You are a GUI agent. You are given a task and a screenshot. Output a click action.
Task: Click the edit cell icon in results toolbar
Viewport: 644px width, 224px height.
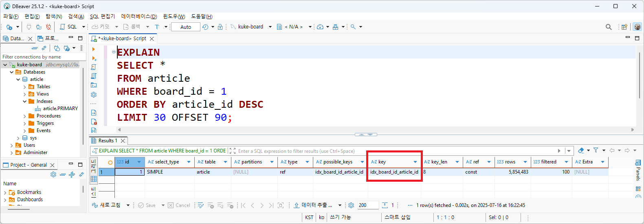click(201, 205)
